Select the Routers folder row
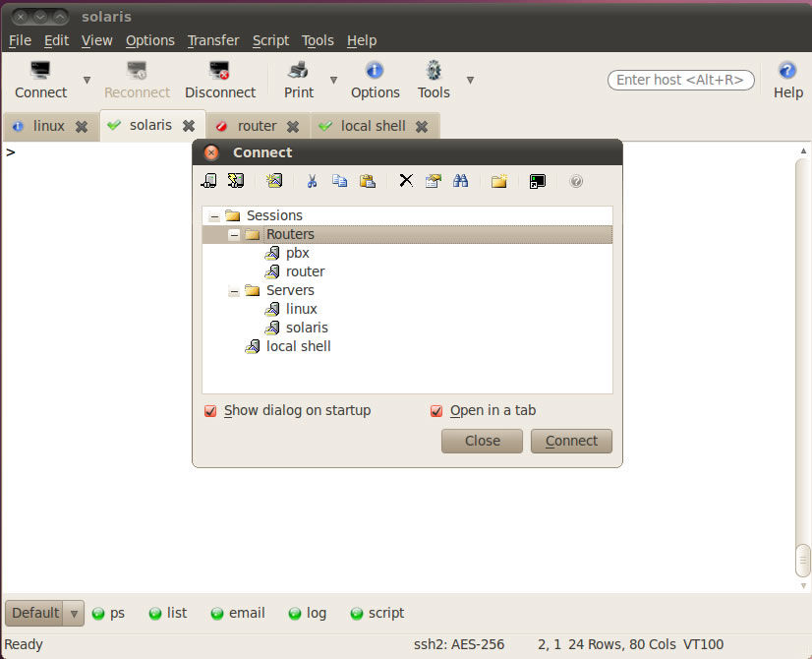The width and height of the screenshot is (812, 659). click(407, 234)
